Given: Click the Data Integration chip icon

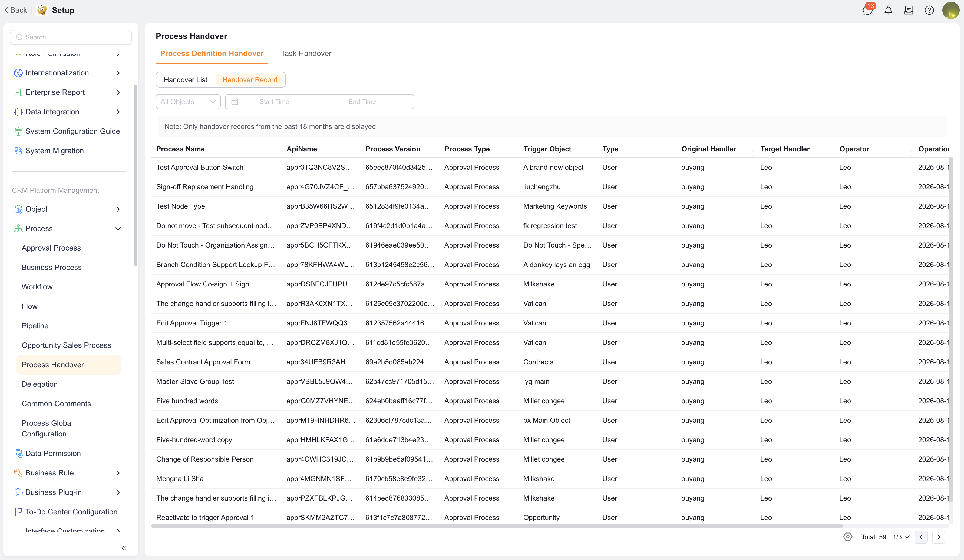Looking at the screenshot, I should click(x=18, y=112).
